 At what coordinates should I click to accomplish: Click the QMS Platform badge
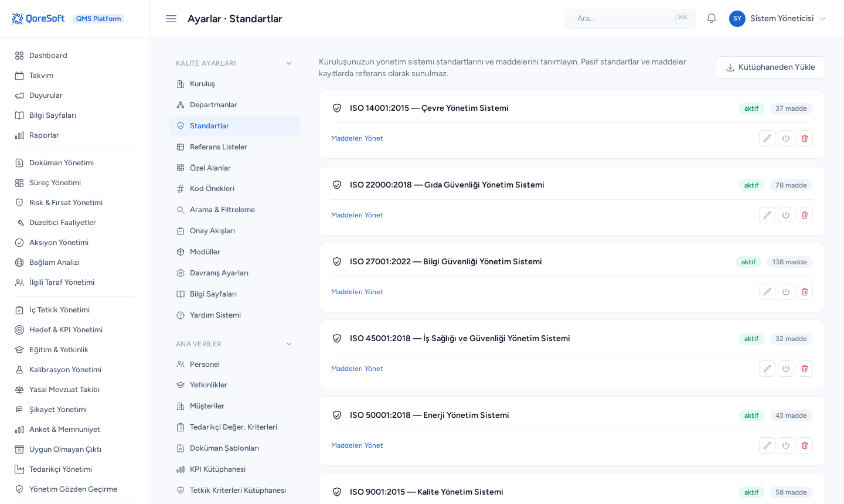point(98,19)
